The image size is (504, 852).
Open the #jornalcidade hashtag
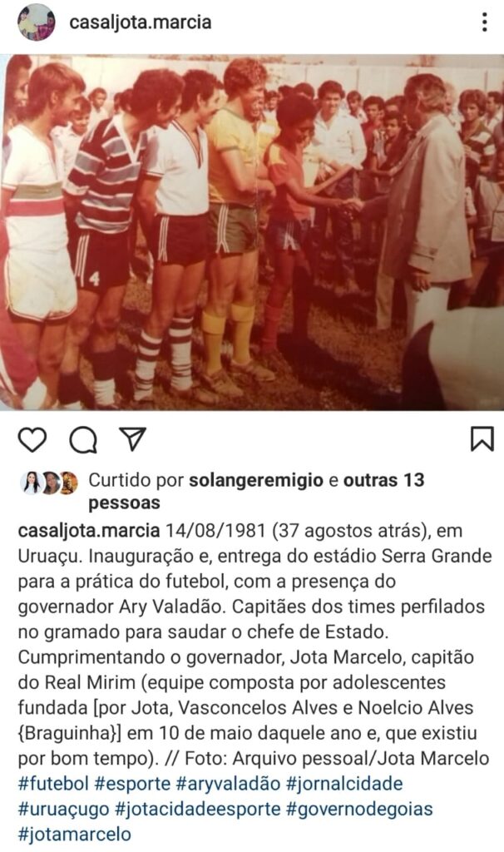click(344, 784)
